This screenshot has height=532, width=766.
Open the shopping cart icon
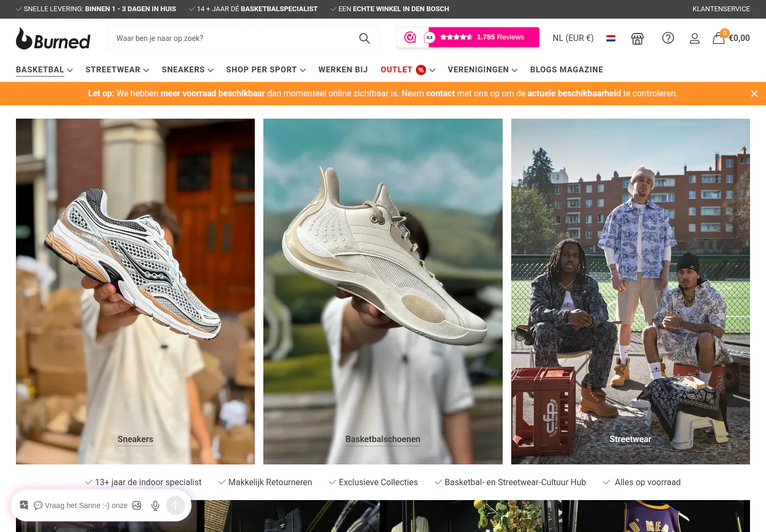[x=719, y=38]
